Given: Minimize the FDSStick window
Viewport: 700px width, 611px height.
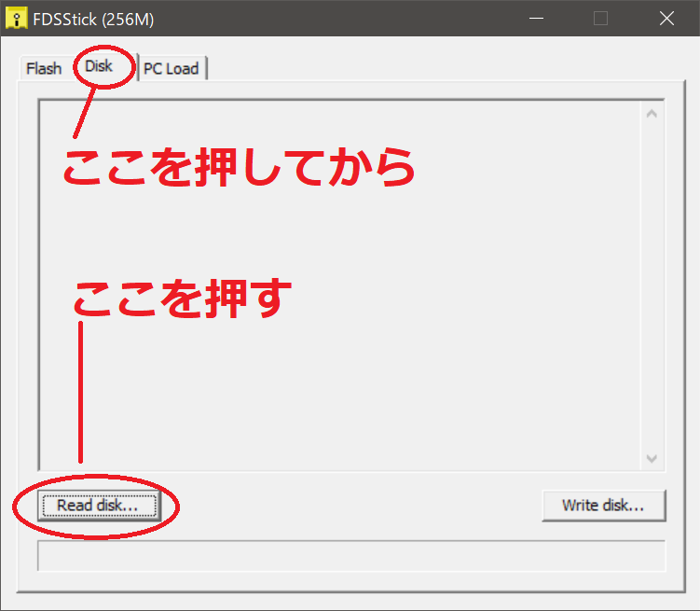Looking at the screenshot, I should coord(536,19).
